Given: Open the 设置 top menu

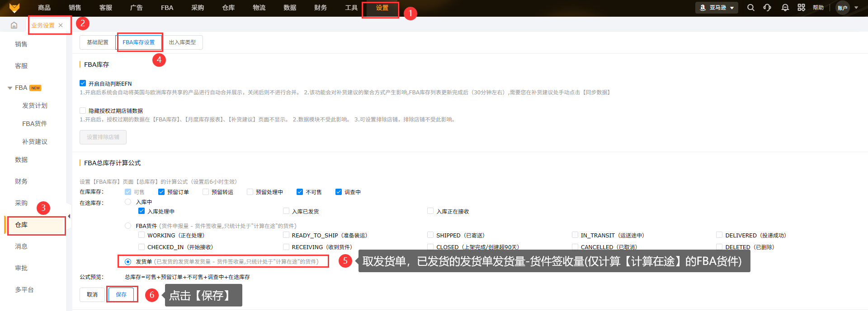Looking at the screenshot, I should (382, 8).
